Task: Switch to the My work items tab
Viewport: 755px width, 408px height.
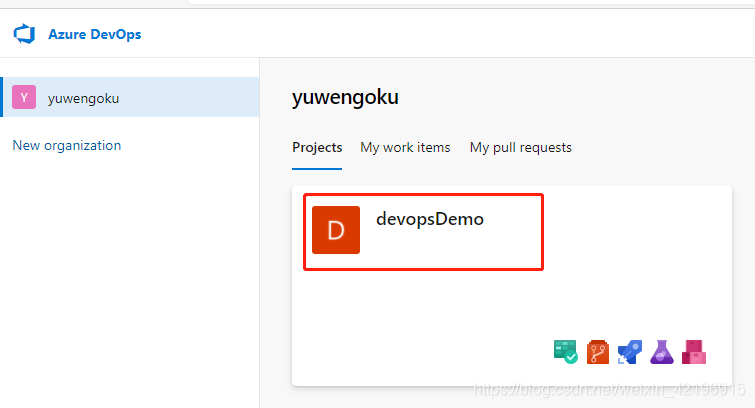Action: (x=405, y=147)
